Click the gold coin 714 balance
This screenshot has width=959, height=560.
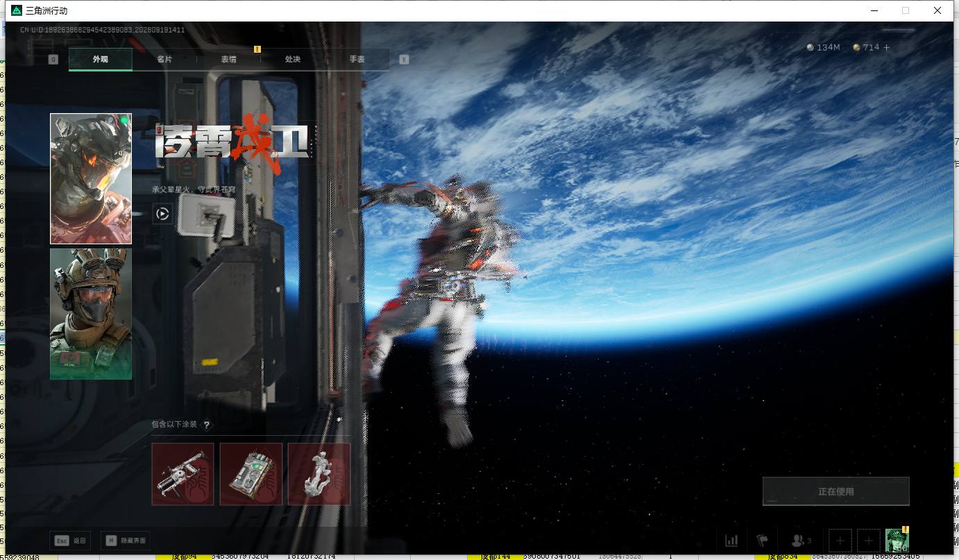click(x=866, y=47)
